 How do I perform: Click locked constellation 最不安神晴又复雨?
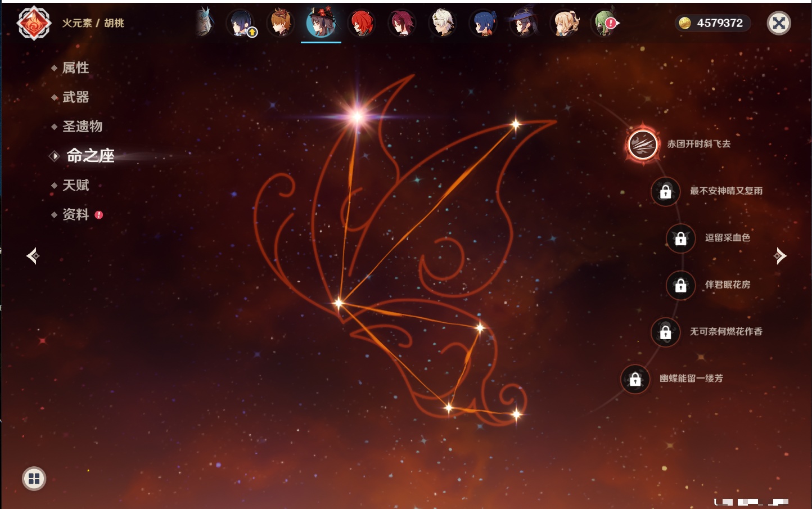pyautogui.click(x=665, y=191)
